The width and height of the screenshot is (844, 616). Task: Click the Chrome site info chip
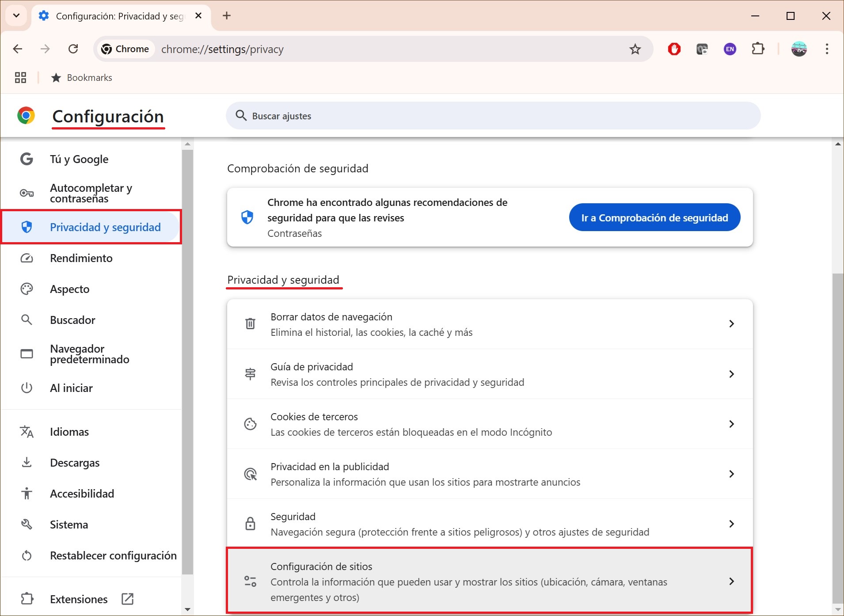tap(125, 49)
